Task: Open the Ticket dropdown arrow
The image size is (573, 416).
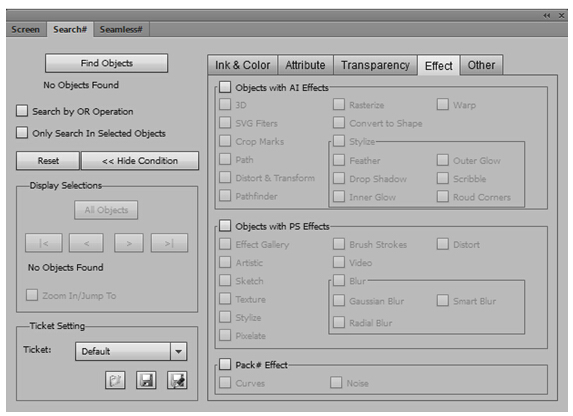Action: click(179, 352)
